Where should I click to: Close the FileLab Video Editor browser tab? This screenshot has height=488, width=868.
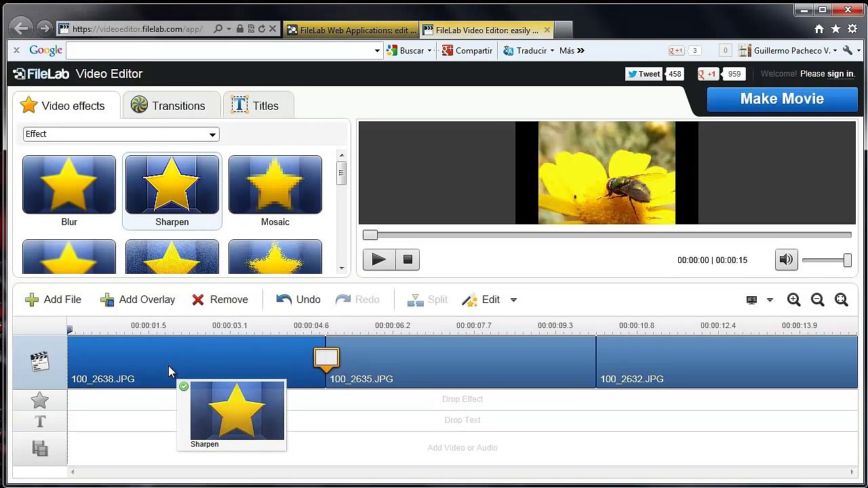[547, 30]
